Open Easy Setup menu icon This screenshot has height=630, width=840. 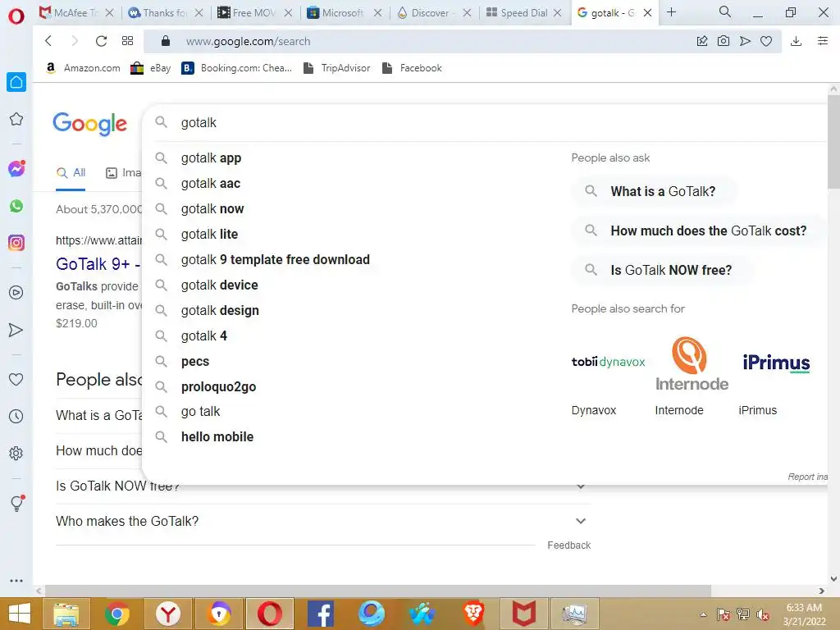pyautogui.click(x=823, y=41)
